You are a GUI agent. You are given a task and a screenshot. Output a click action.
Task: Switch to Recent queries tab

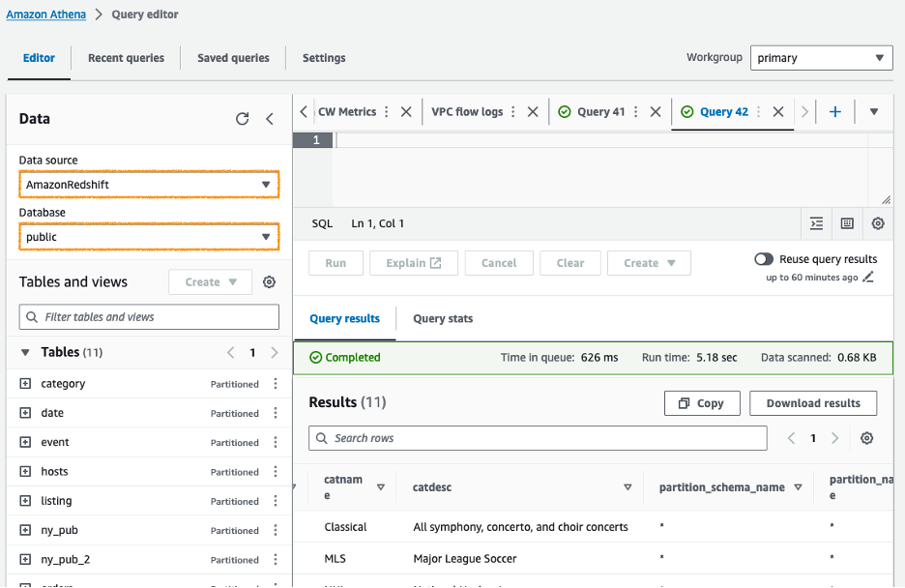click(126, 58)
